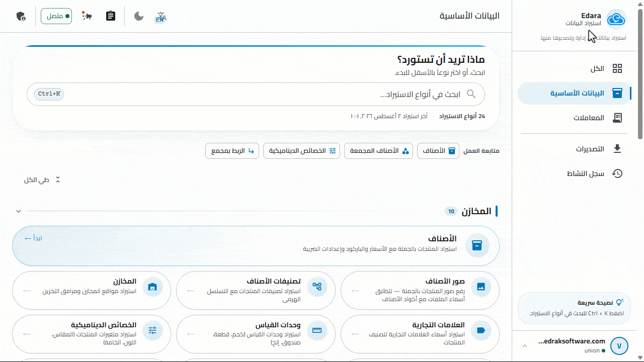Open the language switch EN icon
This screenshot has width=644, height=362.
(x=160, y=17)
